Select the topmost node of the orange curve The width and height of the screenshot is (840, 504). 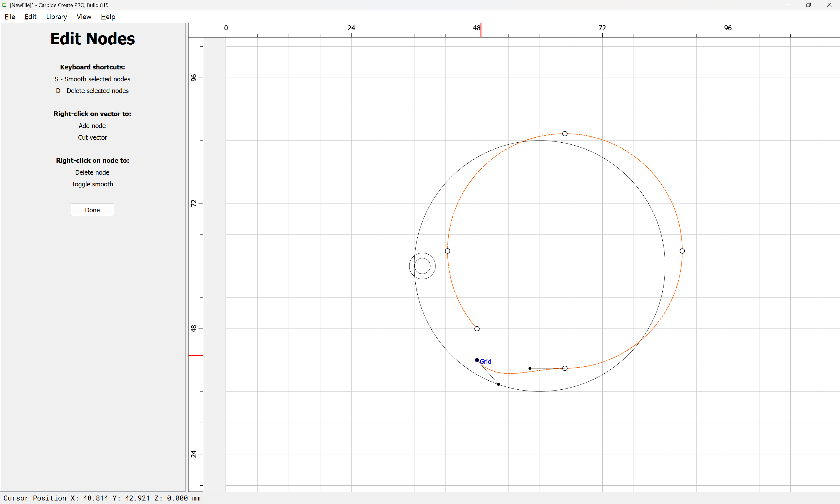pos(565,134)
